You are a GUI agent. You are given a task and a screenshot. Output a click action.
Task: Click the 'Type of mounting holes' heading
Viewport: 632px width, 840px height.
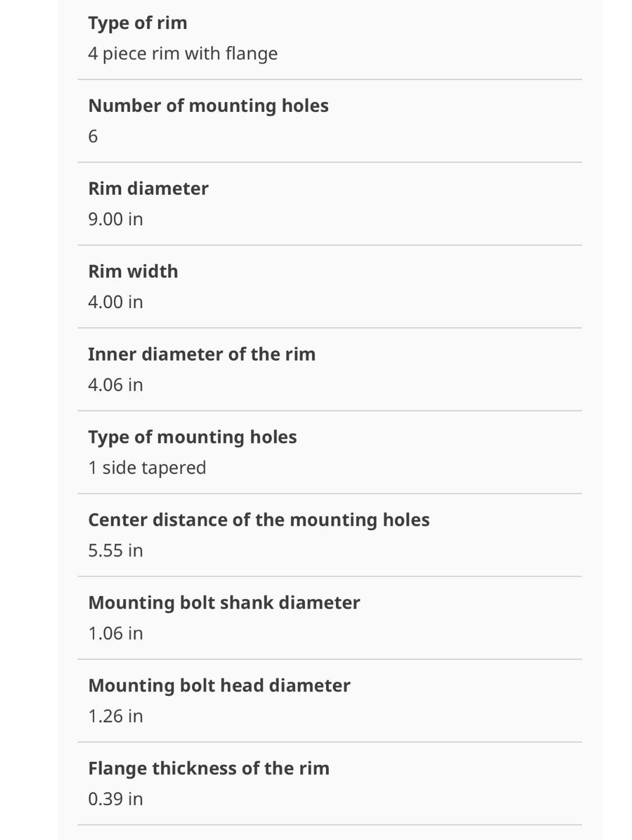click(x=192, y=438)
